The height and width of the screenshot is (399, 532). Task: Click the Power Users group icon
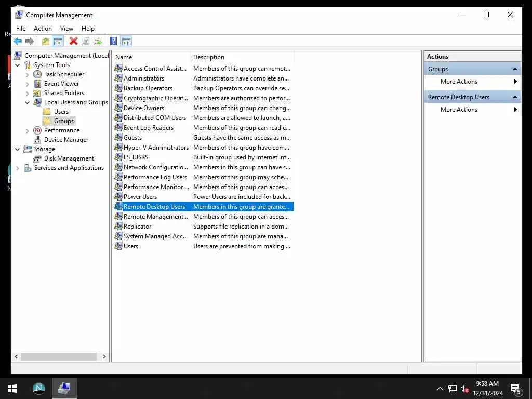click(x=118, y=197)
